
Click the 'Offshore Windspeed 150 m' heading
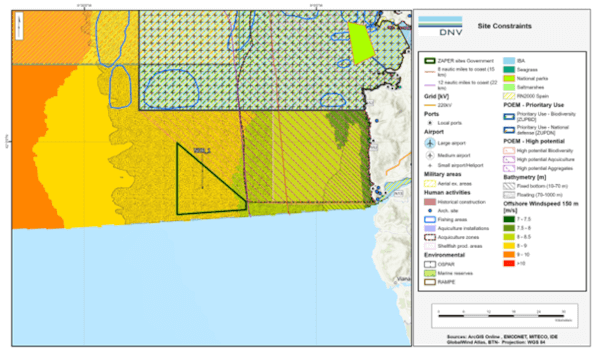(x=541, y=207)
